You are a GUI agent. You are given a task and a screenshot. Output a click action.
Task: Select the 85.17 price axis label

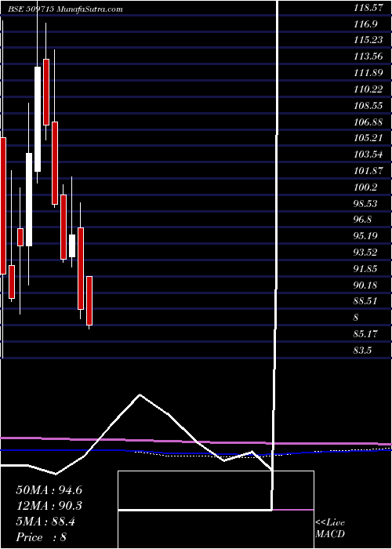365,333
